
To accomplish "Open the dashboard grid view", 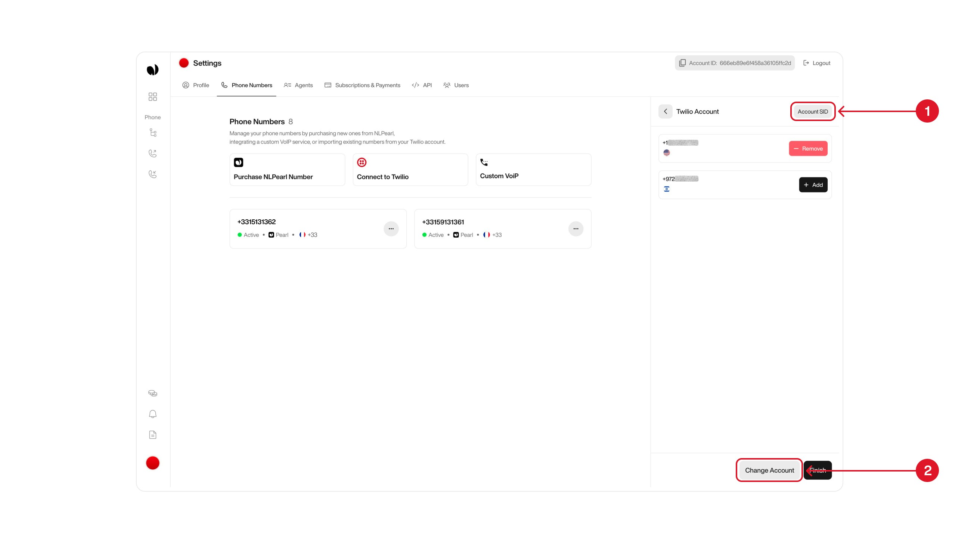I will (152, 97).
